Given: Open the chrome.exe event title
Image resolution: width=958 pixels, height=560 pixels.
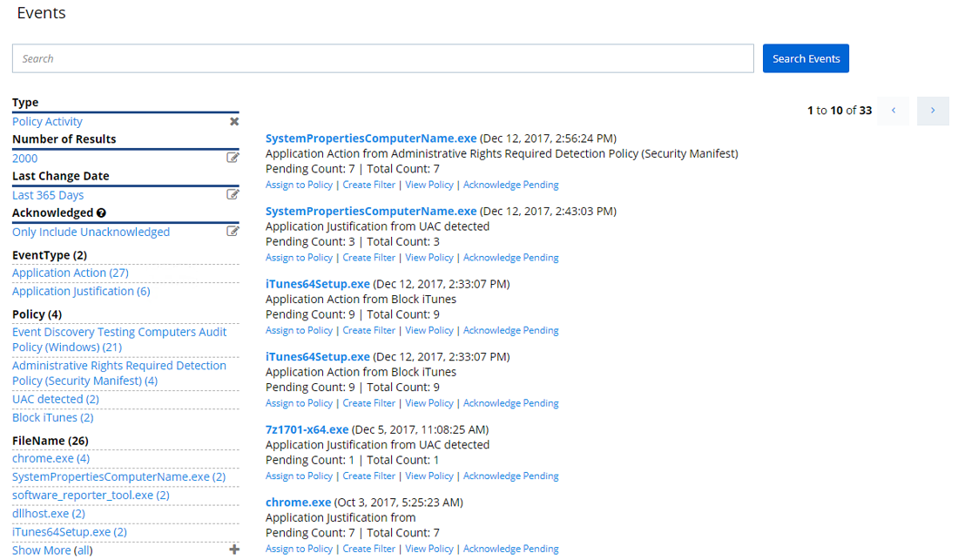Looking at the screenshot, I should pos(298,503).
